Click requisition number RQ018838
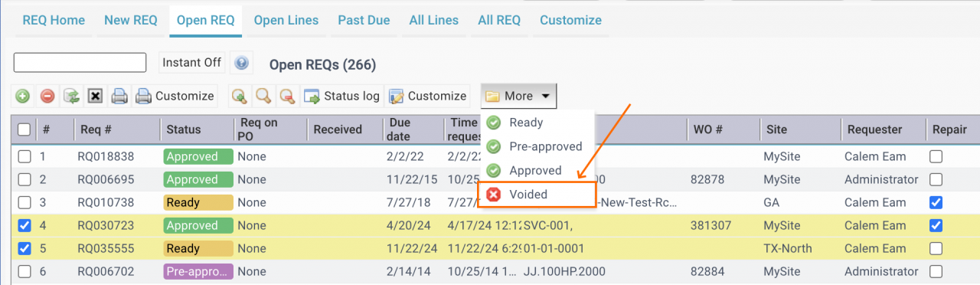The height and width of the screenshot is (285, 980). point(106,156)
